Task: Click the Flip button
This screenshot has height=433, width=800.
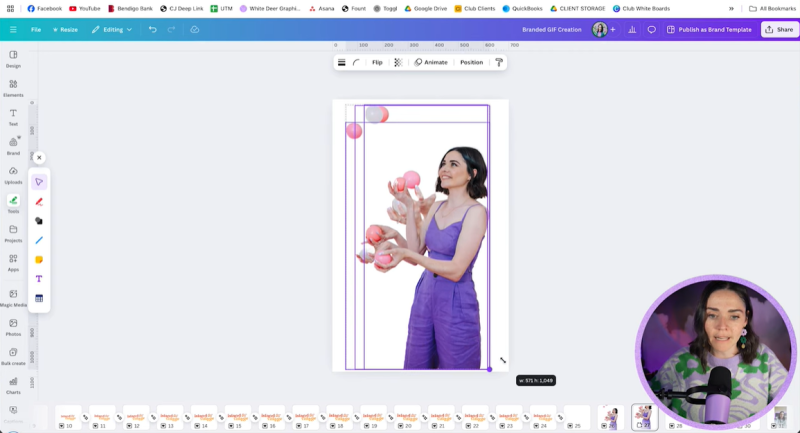Action: [377, 62]
